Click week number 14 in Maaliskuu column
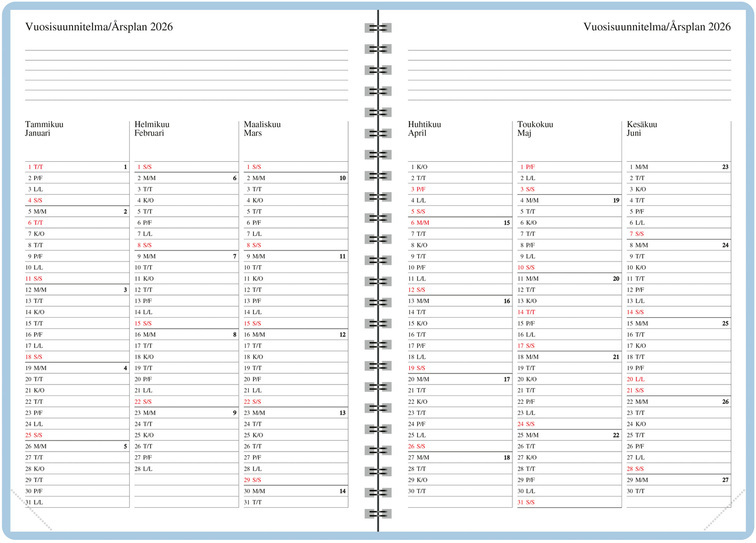The image size is (756, 543). click(x=342, y=492)
